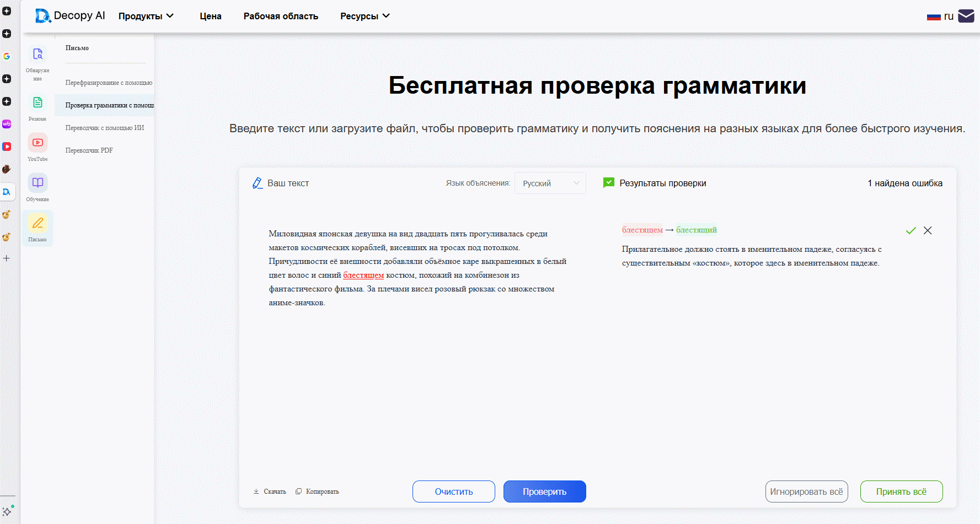Click the green checkbox beside Результаты проверки

click(609, 182)
